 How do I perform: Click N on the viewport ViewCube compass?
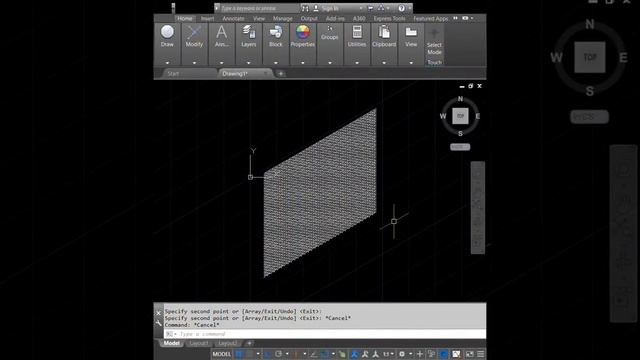pyautogui.click(x=460, y=99)
